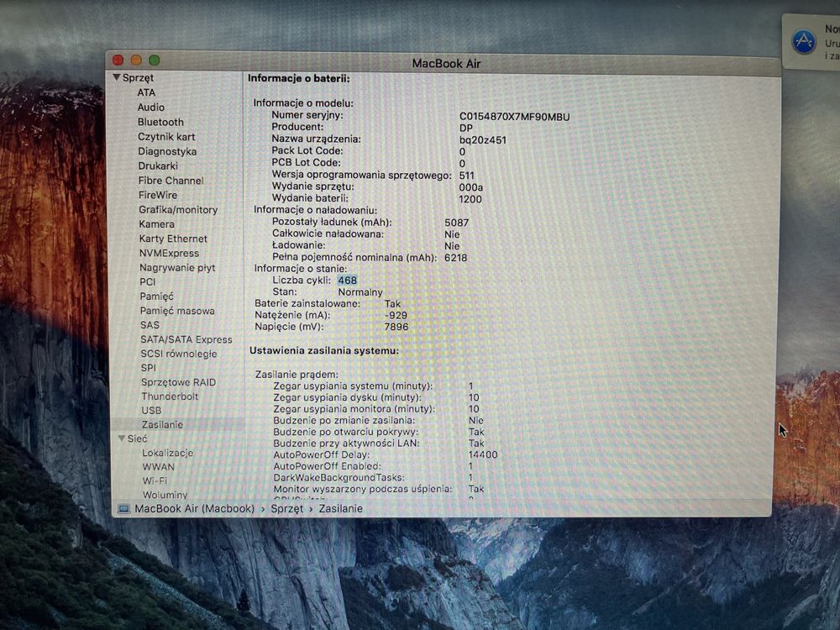
Task: Click the voltage value 7896
Action: 396,327
